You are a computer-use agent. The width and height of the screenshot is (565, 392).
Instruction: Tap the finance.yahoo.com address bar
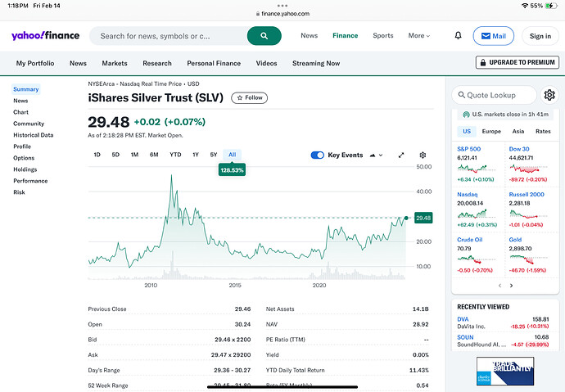coord(282,14)
